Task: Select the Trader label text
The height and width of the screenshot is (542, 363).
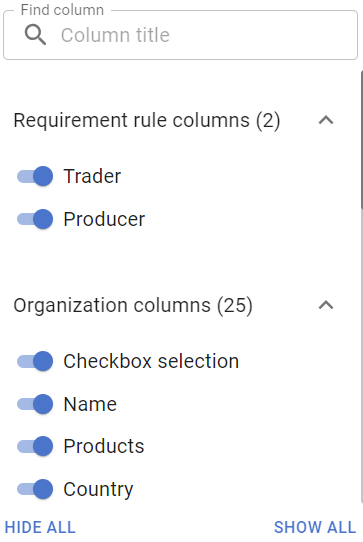Action: (92, 176)
